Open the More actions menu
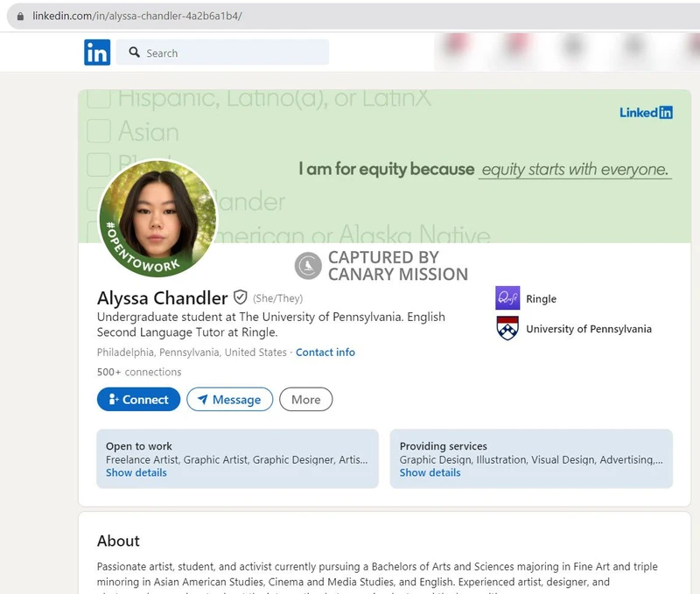 click(x=305, y=399)
